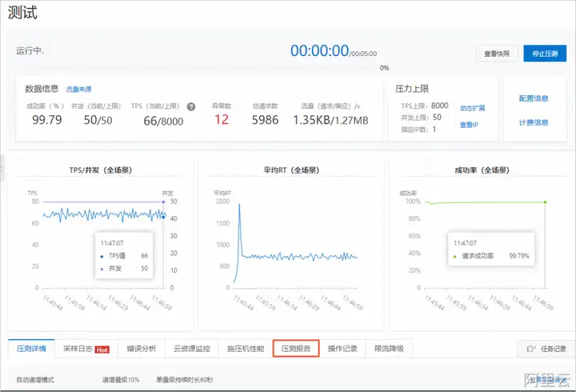Open the 操作记录 tab
576x392 pixels.
click(342, 349)
